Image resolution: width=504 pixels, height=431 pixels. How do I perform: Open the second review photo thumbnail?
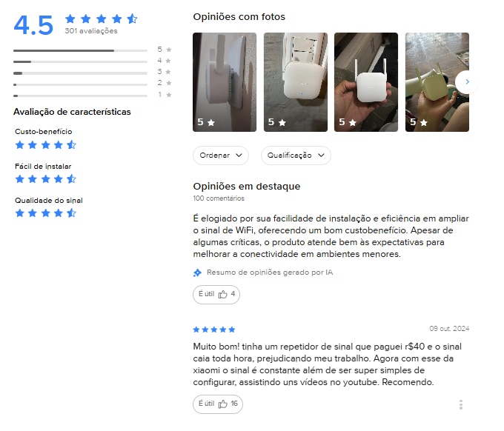(296, 82)
